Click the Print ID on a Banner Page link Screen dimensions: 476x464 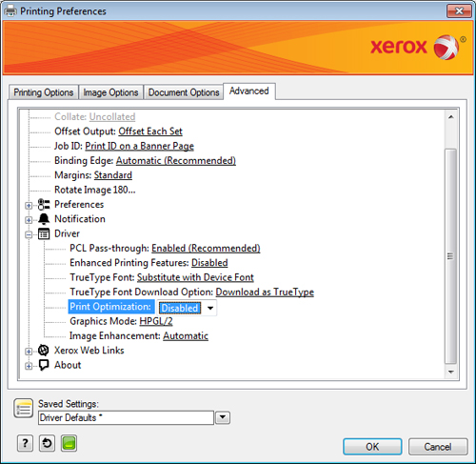click(x=139, y=146)
